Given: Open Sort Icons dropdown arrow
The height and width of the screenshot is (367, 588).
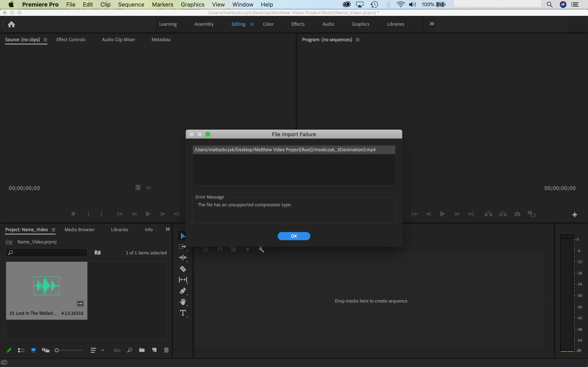Looking at the screenshot, I should tap(103, 350).
